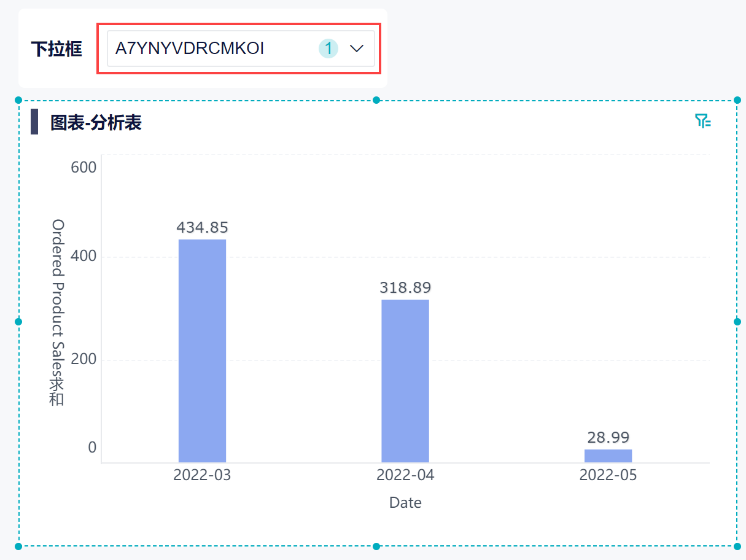The height and width of the screenshot is (560, 746).
Task: Click the 2022-04 axis label
Action: [405, 475]
